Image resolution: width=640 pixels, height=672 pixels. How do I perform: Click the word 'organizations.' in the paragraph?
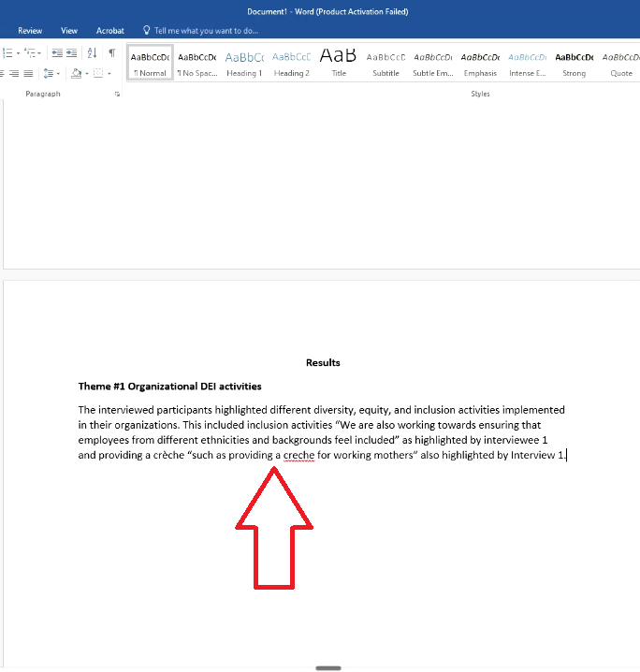point(147,425)
